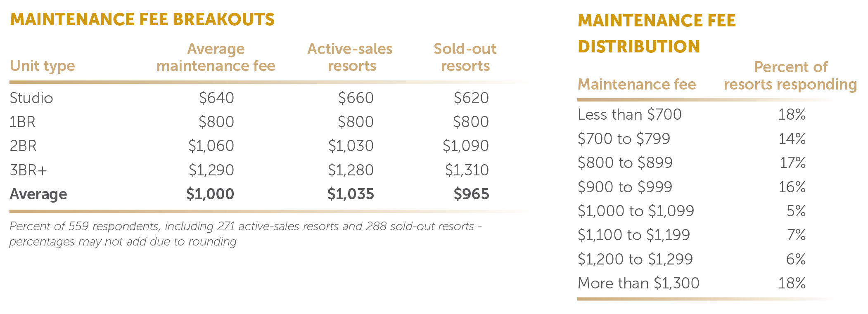Click the 1BR row label
Screen dimensions: 868x314
[x=22, y=122]
